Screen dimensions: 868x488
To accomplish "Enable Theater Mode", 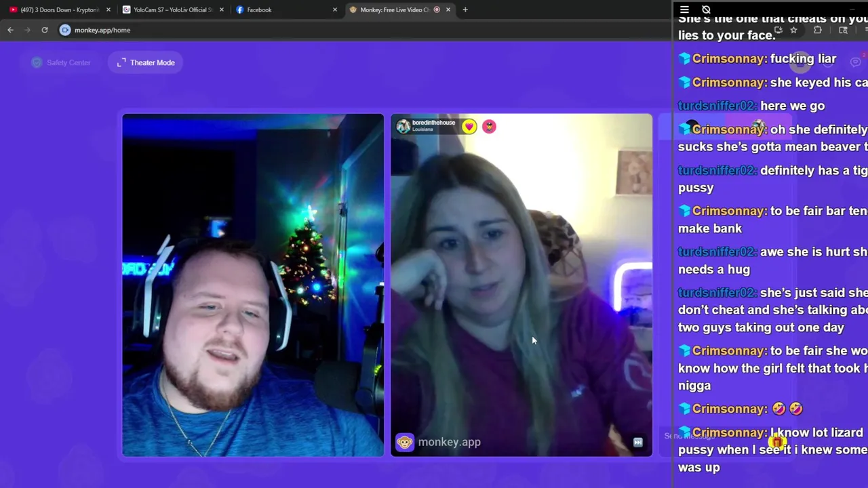I will [x=146, y=62].
